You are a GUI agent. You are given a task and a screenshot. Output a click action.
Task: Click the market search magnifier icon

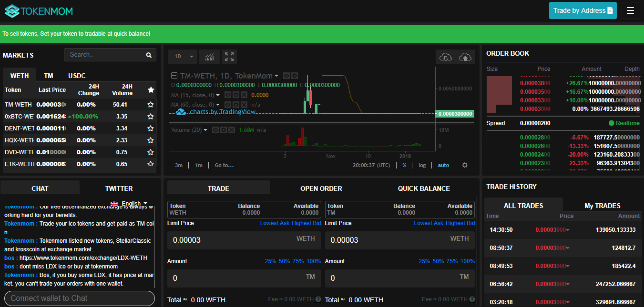(149, 55)
